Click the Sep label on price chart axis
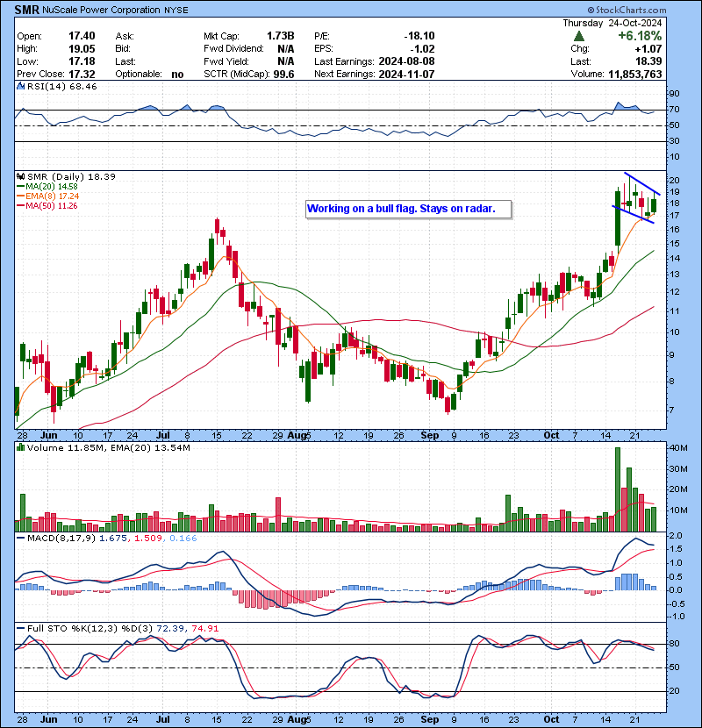The image size is (702, 728). pos(429,435)
